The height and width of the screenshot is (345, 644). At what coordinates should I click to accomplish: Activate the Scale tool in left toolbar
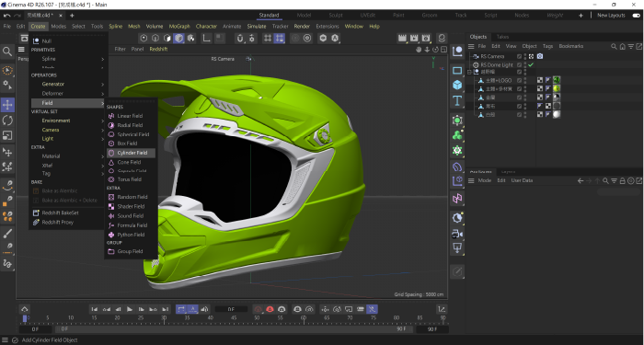point(7,135)
